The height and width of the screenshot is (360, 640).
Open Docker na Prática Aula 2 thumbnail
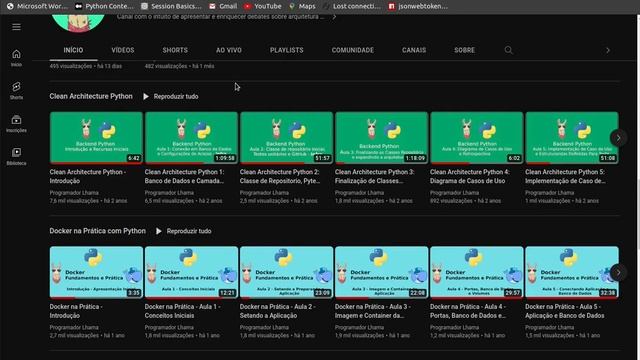[x=287, y=272]
